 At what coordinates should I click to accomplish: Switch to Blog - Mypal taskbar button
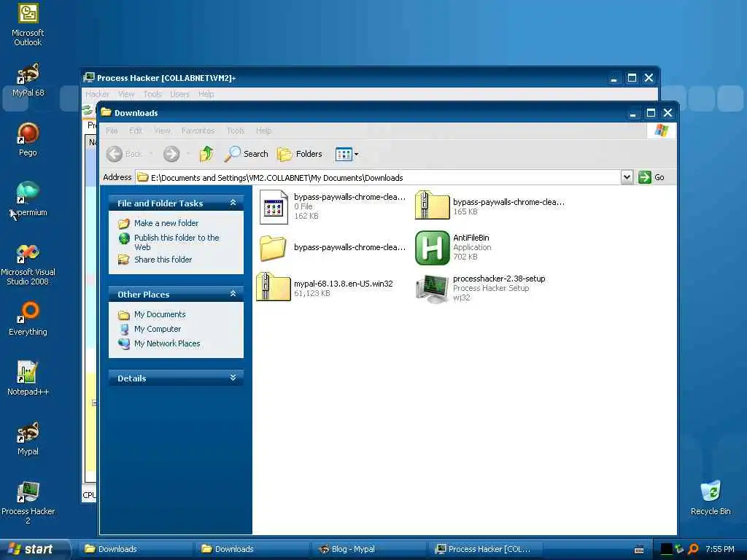368,549
